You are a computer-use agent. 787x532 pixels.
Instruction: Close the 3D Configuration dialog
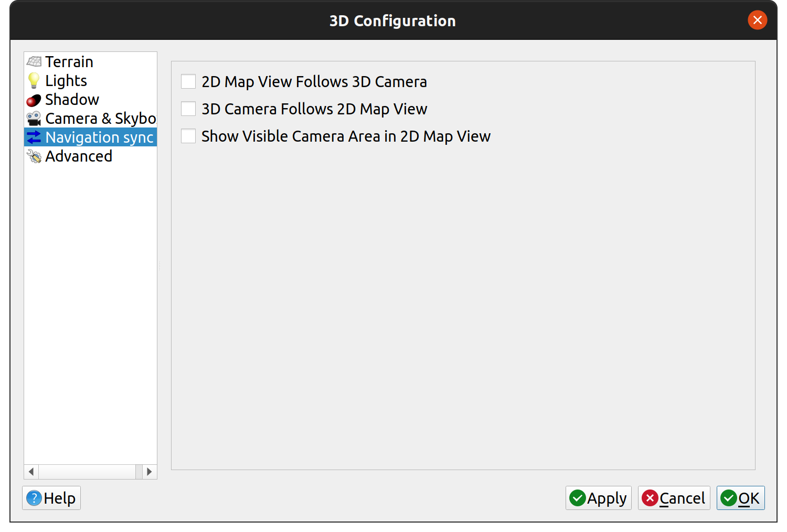click(757, 20)
